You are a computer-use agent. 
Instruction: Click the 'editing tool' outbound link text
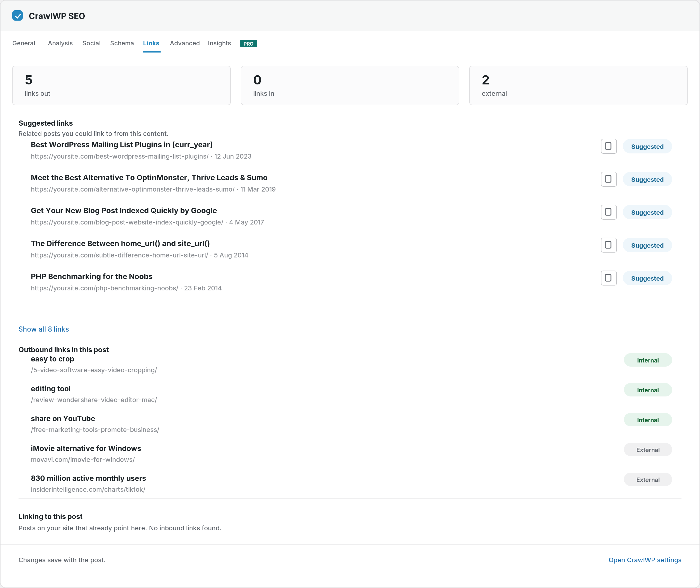click(x=51, y=389)
